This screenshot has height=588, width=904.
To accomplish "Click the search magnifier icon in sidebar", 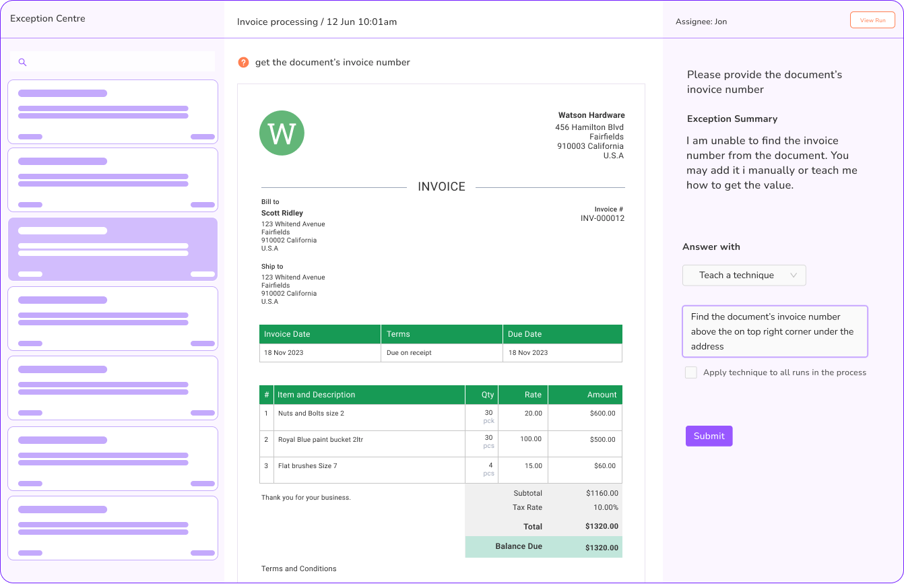I will (22, 62).
